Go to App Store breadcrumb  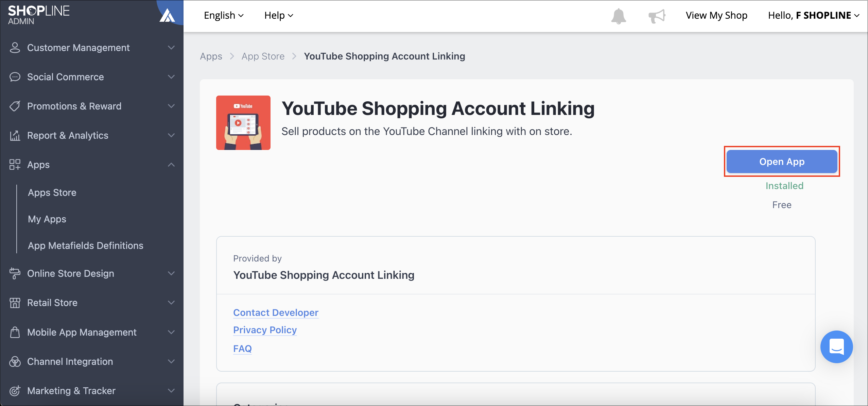[263, 56]
